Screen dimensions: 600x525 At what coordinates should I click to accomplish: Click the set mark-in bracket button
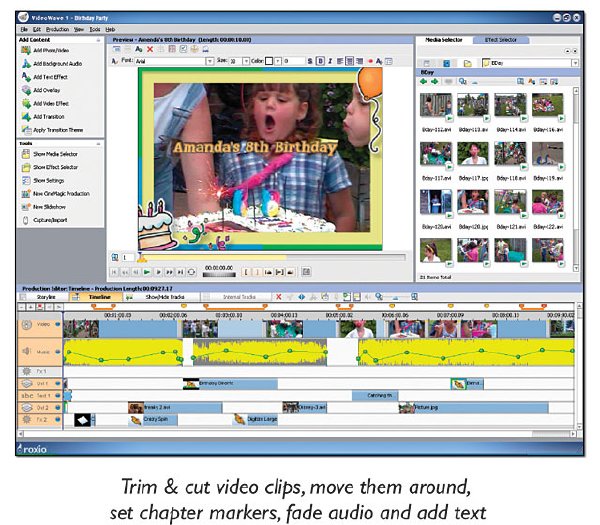click(246, 272)
